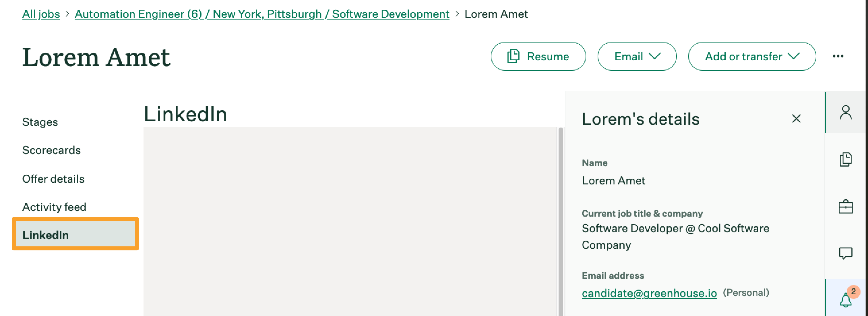Open the documents sidebar icon

coord(845,159)
